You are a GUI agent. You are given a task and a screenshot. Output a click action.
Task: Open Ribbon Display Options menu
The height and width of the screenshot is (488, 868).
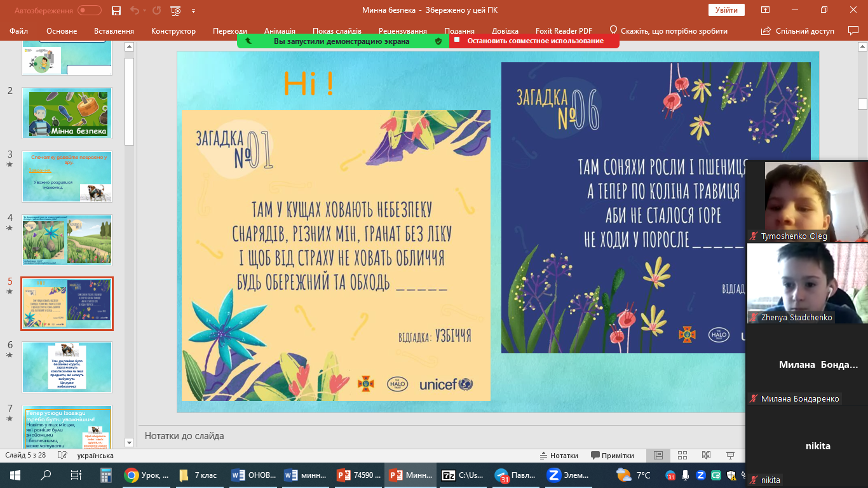click(x=766, y=10)
